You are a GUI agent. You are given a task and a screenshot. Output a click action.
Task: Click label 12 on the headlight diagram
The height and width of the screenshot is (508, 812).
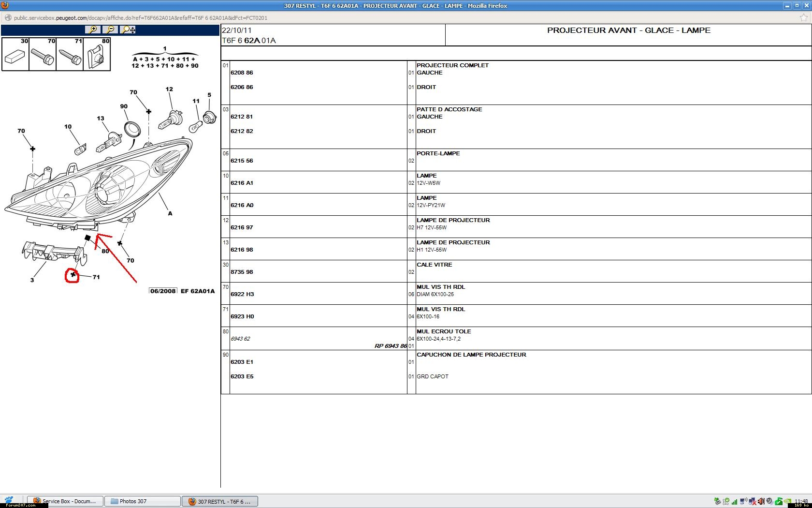[x=169, y=89]
